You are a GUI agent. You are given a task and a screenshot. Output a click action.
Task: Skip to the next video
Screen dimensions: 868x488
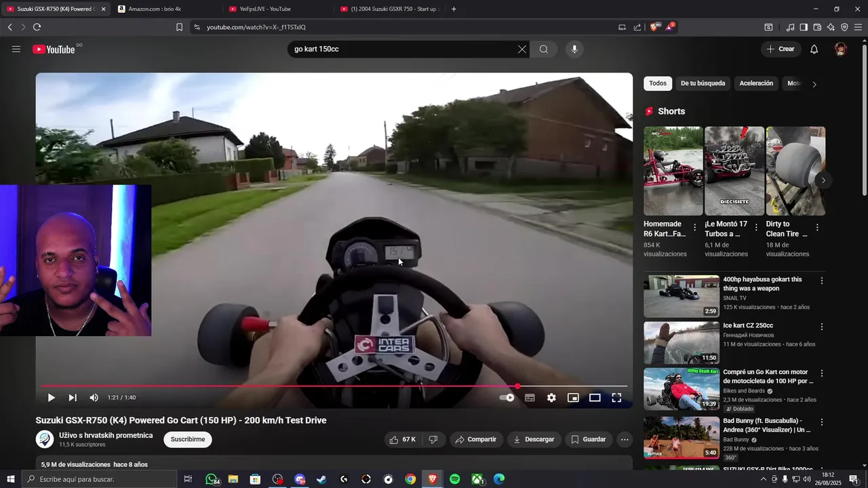pyautogui.click(x=73, y=398)
